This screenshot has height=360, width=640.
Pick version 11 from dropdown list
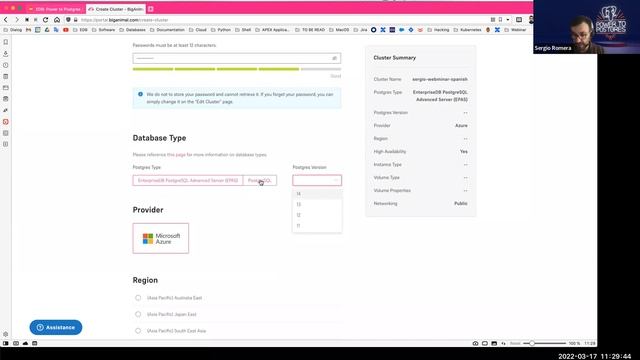(x=317, y=226)
